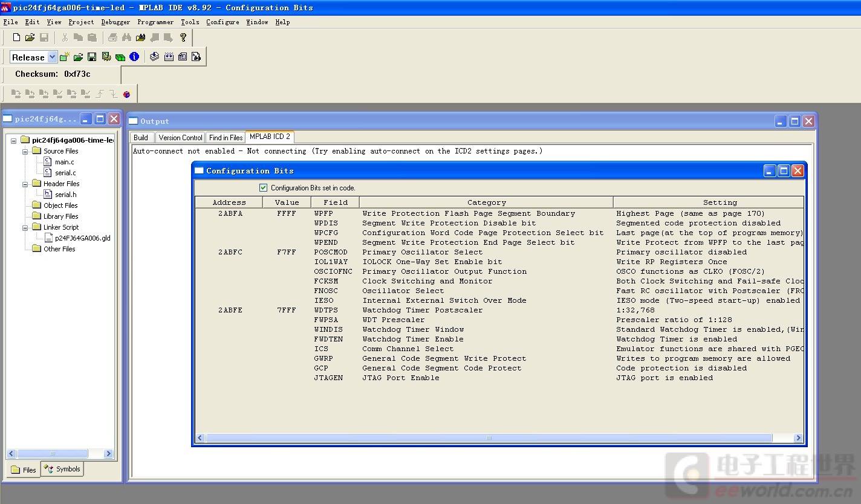Create new project with green sparkle folder
861x504 pixels.
64,57
